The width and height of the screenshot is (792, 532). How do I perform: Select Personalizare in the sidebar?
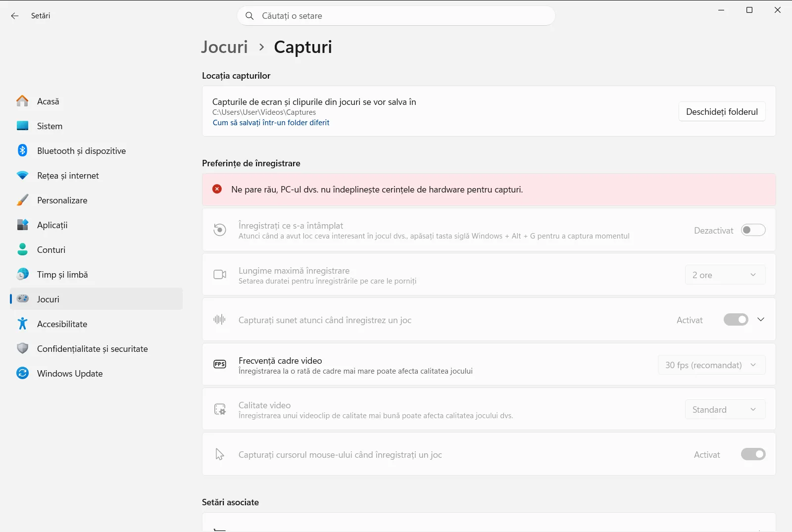pos(97,200)
